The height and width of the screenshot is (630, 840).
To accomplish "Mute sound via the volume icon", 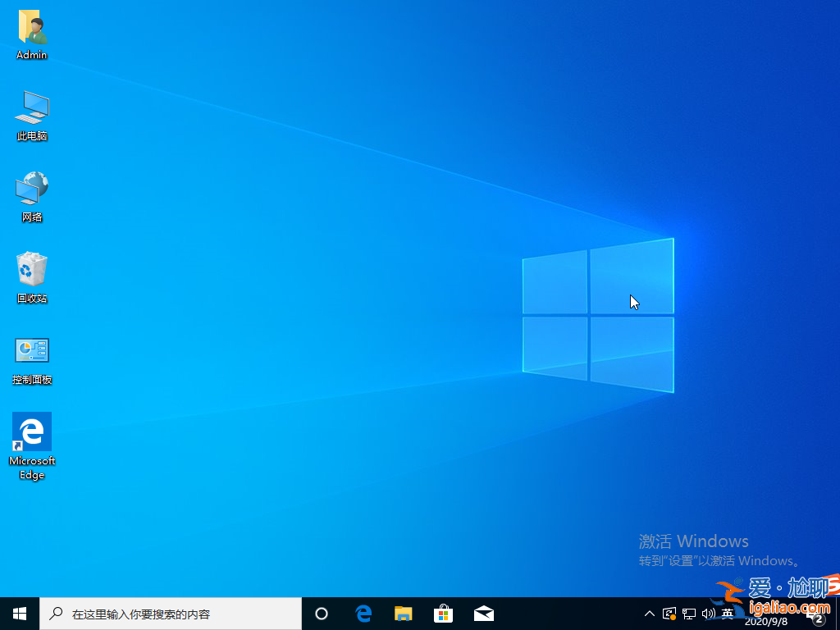I will coord(709,613).
